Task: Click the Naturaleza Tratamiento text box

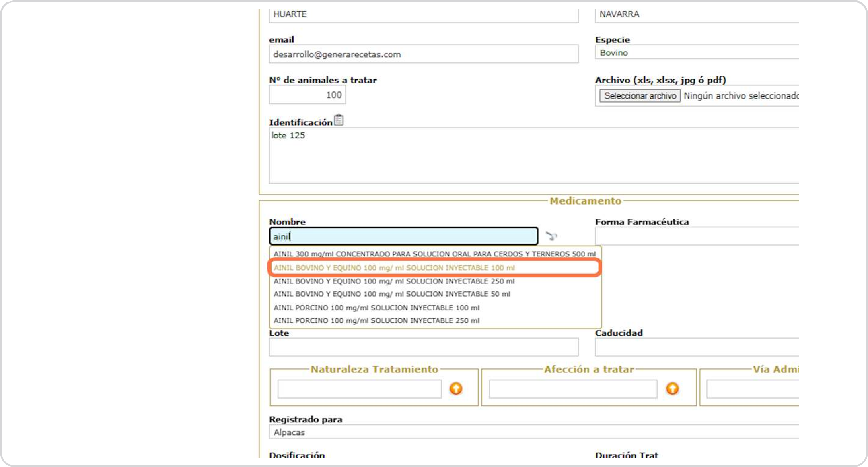Action: click(359, 389)
